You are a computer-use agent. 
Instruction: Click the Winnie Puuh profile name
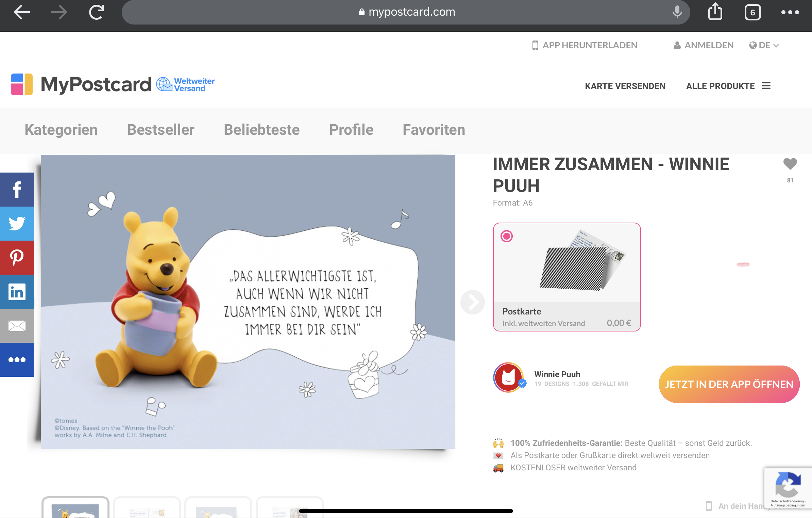(557, 374)
